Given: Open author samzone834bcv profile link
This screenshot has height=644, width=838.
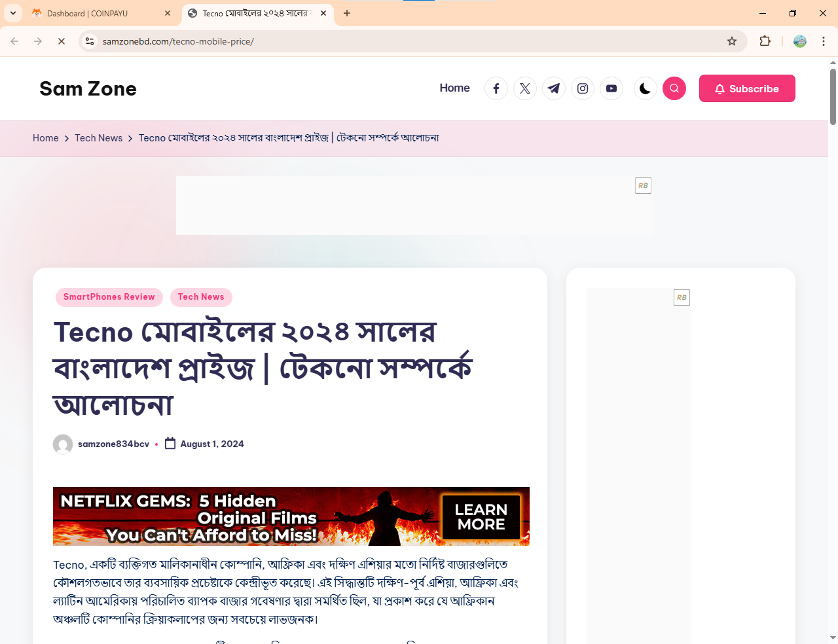Looking at the screenshot, I should pyautogui.click(x=113, y=444).
